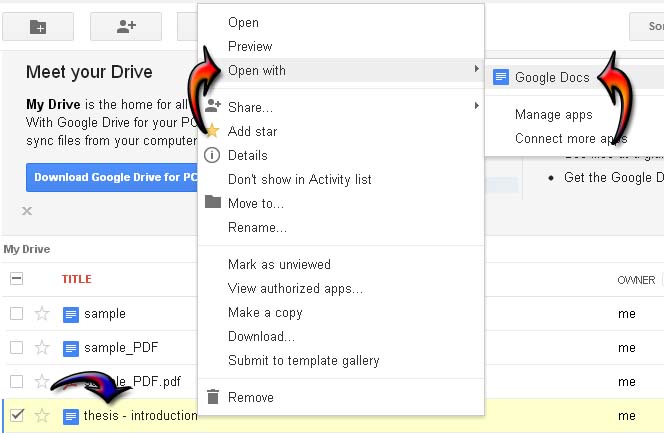Image resolution: width=664 pixels, height=437 pixels.
Task: Select Connect more apps in submenu
Action: (574, 138)
